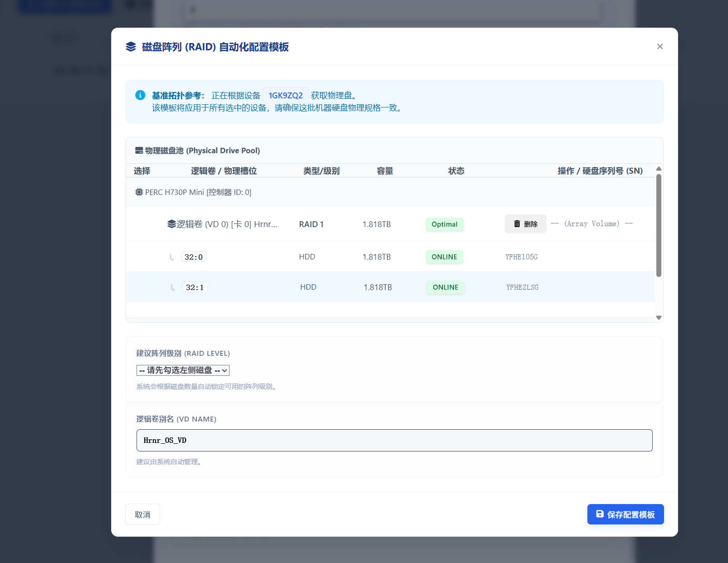Click the down arrow on the table scrollbar
728x563 pixels.
[659, 318]
